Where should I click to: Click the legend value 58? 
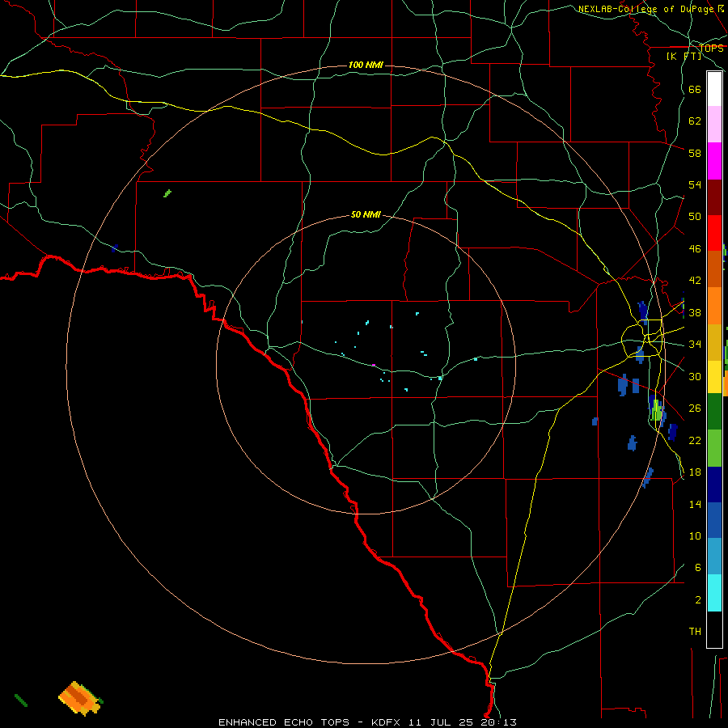point(695,153)
